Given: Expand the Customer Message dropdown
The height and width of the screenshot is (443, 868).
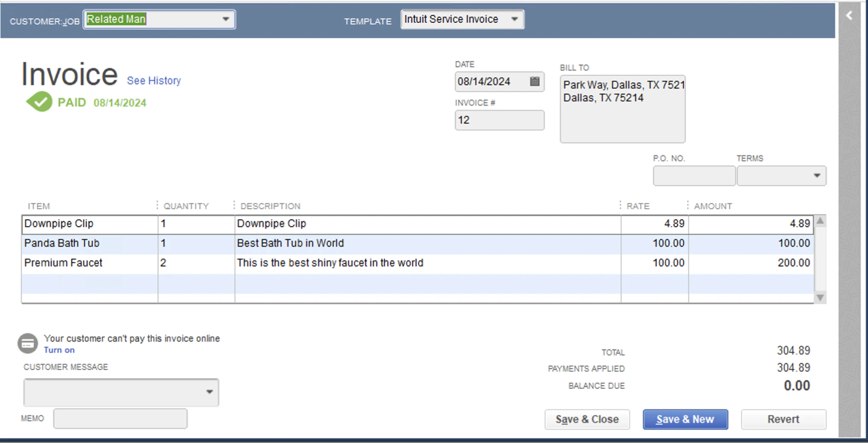Looking at the screenshot, I should [x=209, y=392].
